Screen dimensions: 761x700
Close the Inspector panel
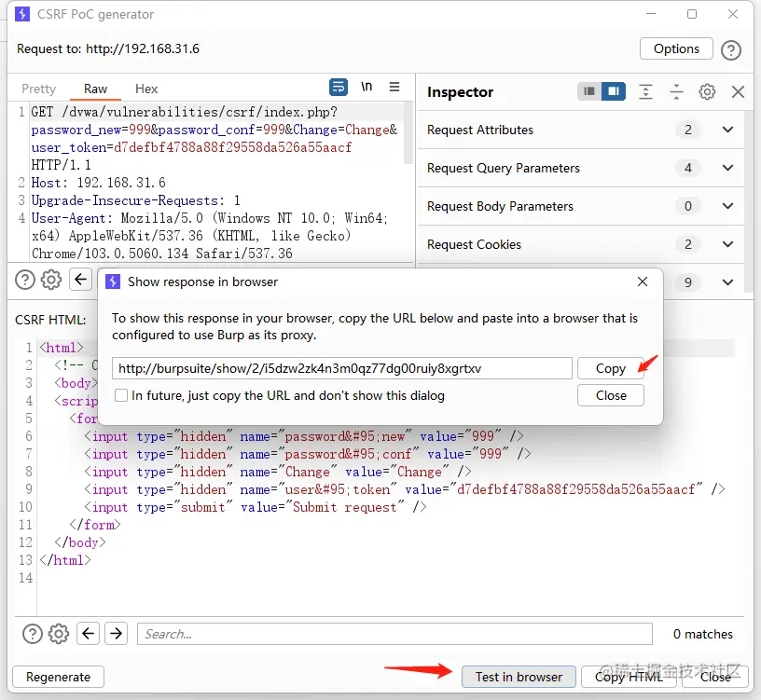click(738, 91)
